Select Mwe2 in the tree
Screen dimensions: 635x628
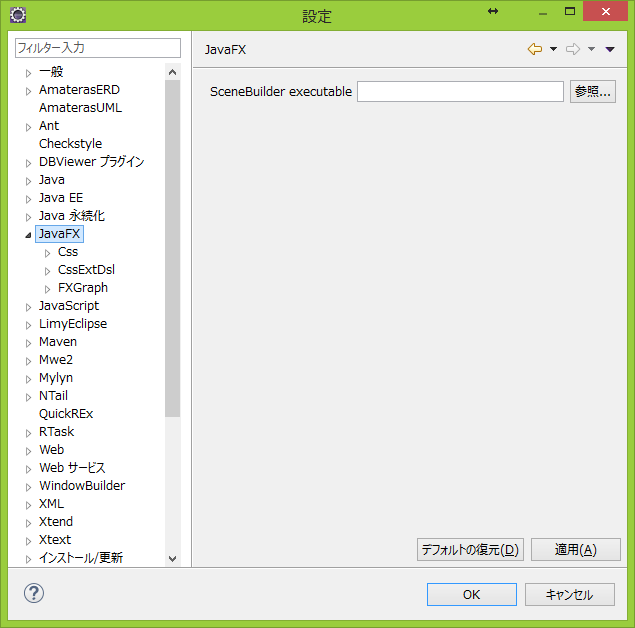[x=56, y=360]
